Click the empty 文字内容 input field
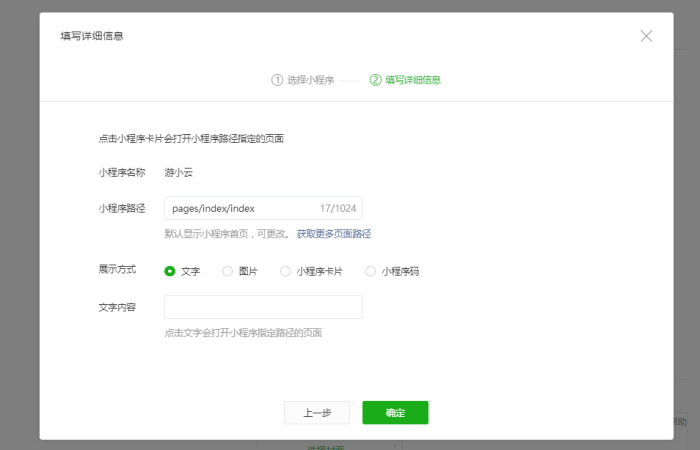The height and width of the screenshot is (450, 700). click(263, 307)
